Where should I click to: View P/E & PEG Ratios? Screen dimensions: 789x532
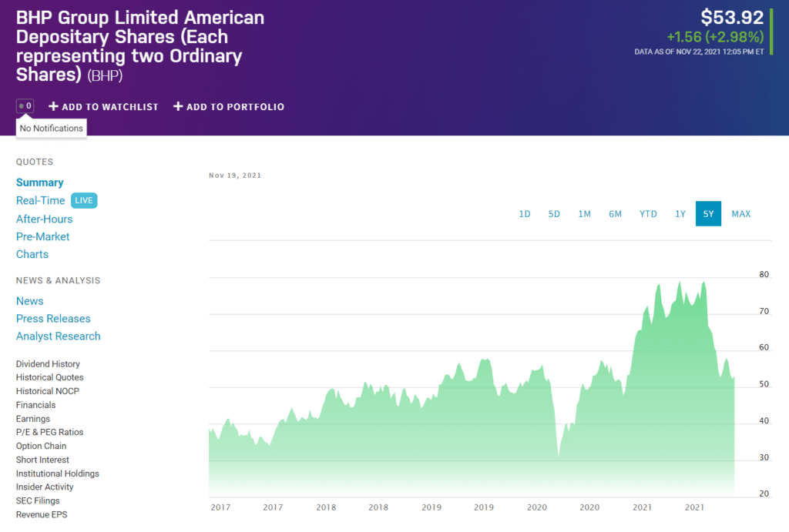click(50, 433)
